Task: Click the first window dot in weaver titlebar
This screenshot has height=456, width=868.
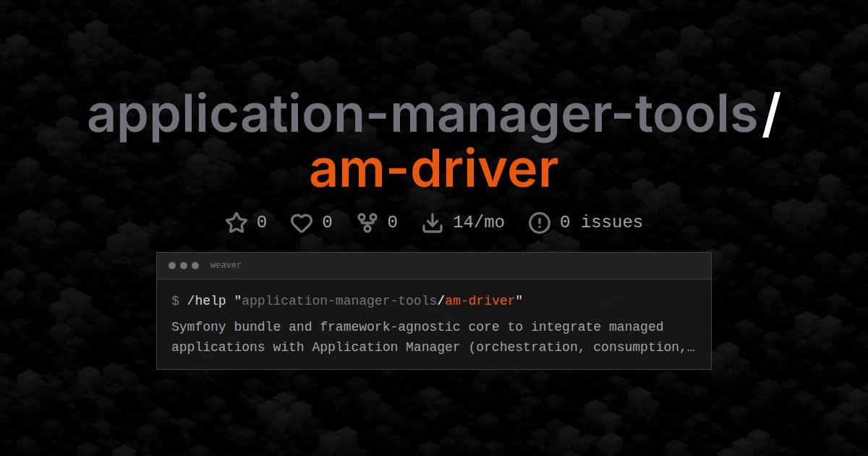Action: [x=172, y=266]
